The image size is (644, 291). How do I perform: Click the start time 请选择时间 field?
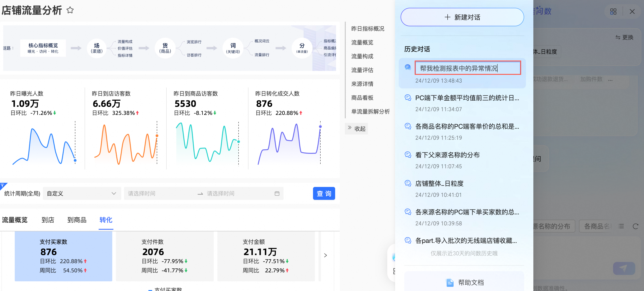point(160,193)
